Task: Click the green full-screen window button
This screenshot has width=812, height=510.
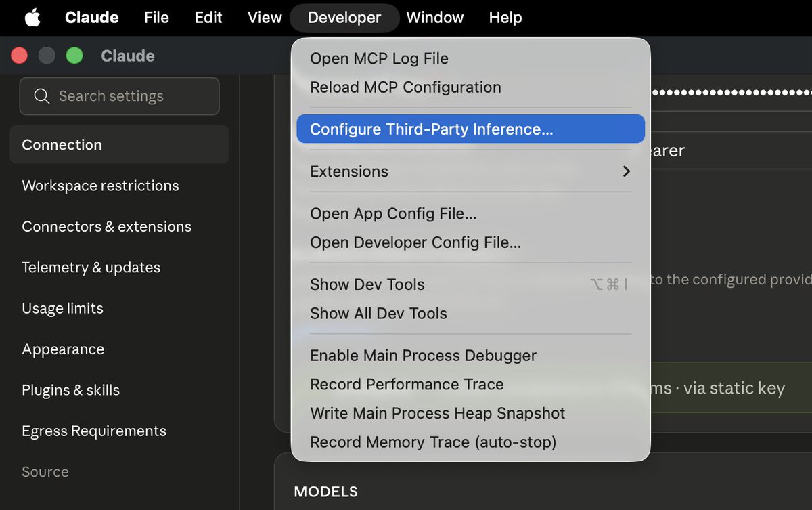Action: click(x=74, y=56)
